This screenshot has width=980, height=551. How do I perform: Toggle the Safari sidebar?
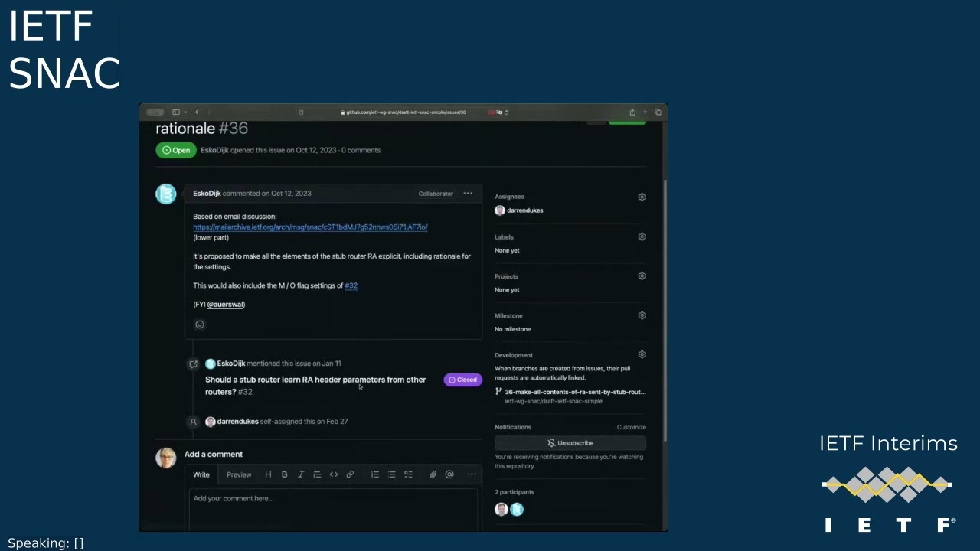point(176,112)
